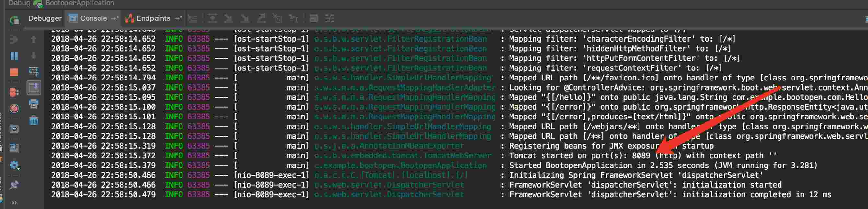Viewport: 868px width, 209px height.
Task: Click the Resume Program icon
Action: [14, 40]
